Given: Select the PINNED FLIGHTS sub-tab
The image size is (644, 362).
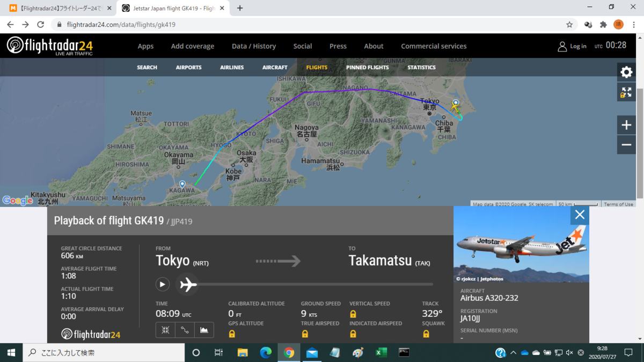Looking at the screenshot, I should (x=368, y=68).
